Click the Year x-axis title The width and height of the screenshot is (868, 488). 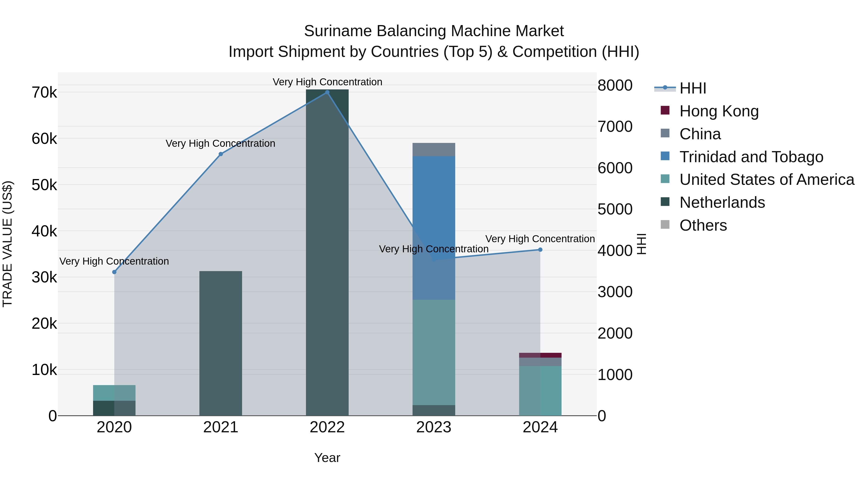[327, 458]
